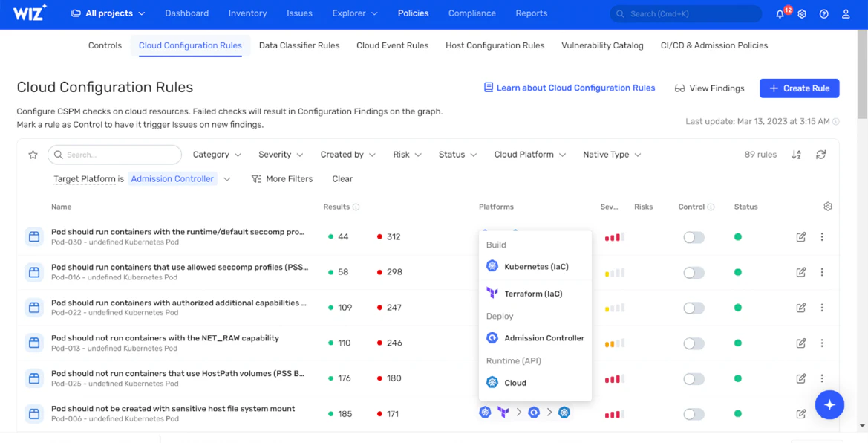This screenshot has width=868, height=443.
Task: Enable Control toggle for Pod-030 rule
Action: point(694,237)
